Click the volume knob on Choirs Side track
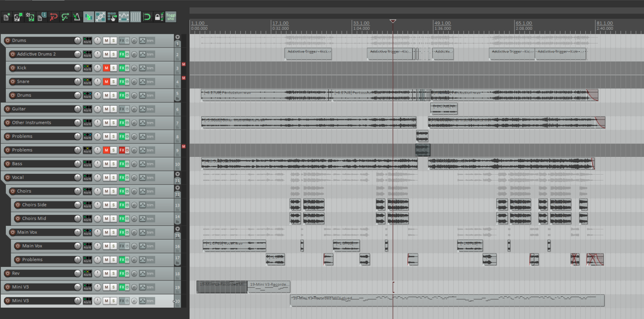The image size is (644, 319). (78, 205)
